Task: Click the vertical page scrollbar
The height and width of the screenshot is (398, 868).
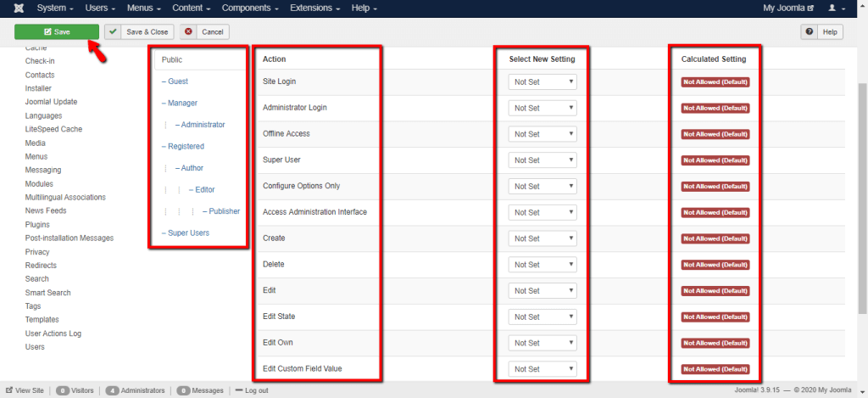Action: tap(862, 199)
